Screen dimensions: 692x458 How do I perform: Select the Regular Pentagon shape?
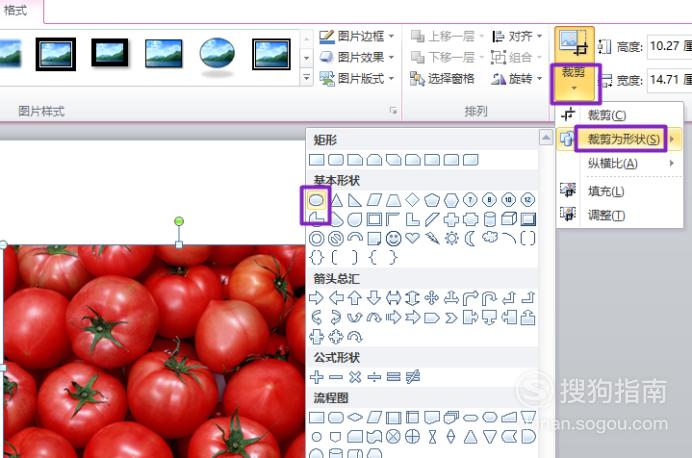point(432,200)
